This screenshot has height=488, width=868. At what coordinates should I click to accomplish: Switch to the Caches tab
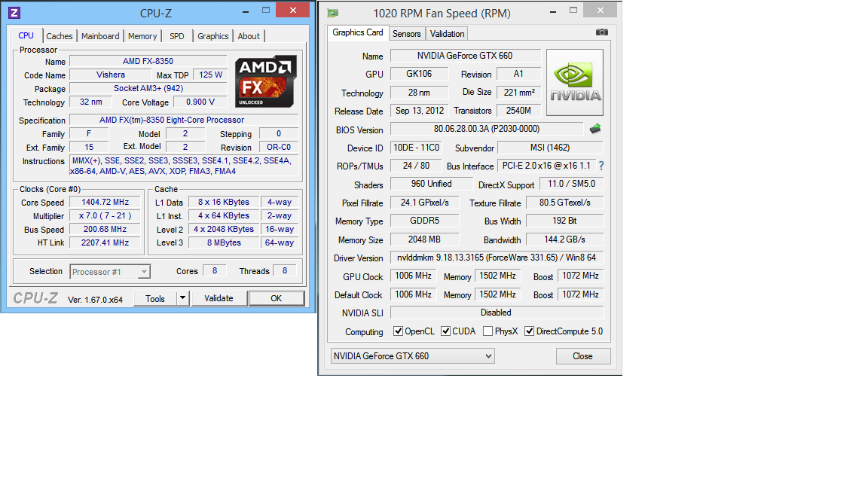pos(60,36)
